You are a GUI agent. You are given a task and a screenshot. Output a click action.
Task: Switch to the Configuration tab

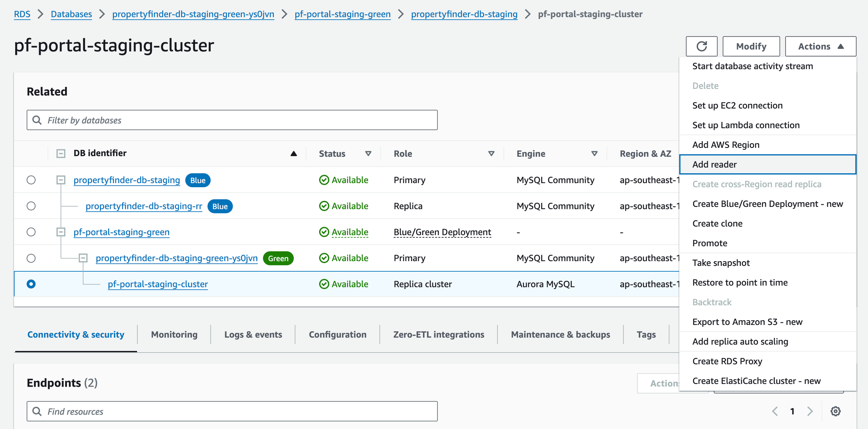[338, 334]
